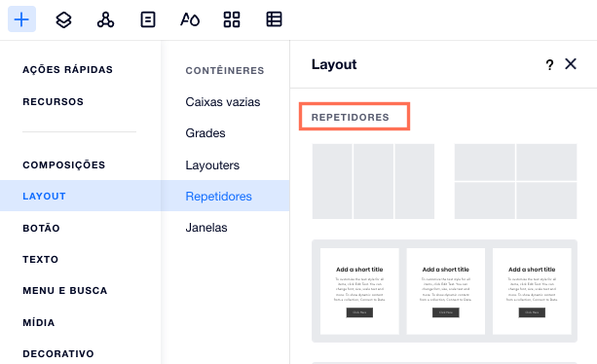Screen dimensions: 597x364
Task: Open the Masters connection nodes icon
Action: (105, 19)
